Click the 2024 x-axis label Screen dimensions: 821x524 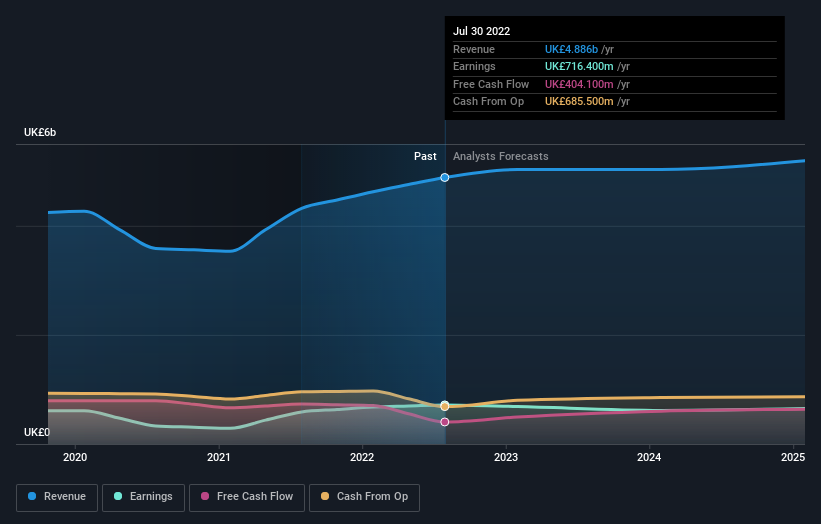649,457
